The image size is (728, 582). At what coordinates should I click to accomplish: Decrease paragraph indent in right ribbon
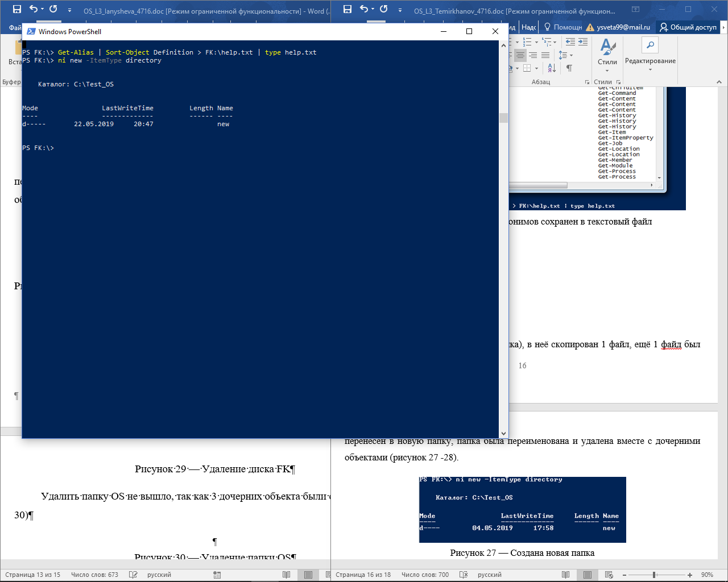[x=570, y=41]
